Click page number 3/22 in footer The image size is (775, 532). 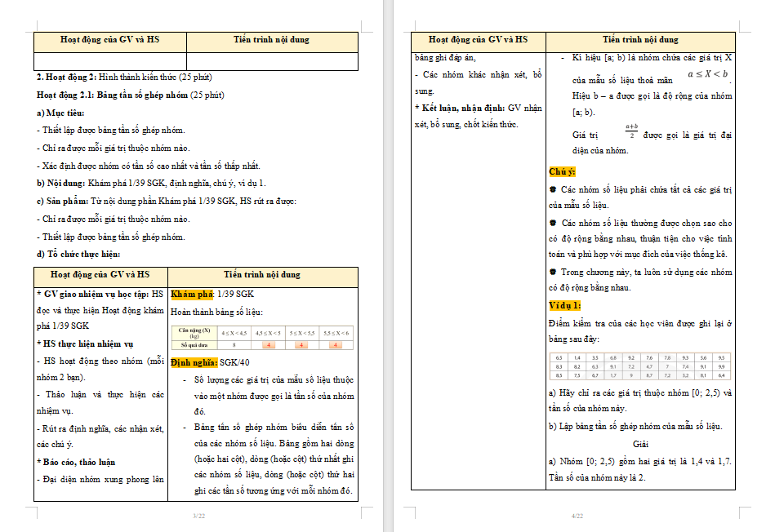[198, 516]
